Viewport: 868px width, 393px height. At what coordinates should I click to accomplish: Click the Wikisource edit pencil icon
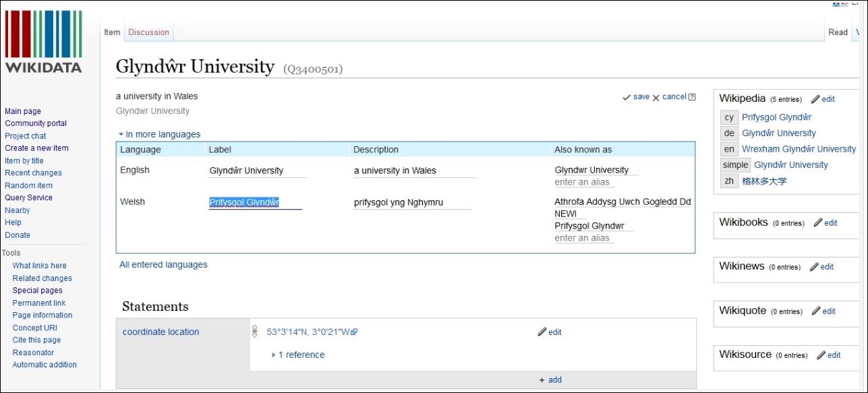(821, 355)
